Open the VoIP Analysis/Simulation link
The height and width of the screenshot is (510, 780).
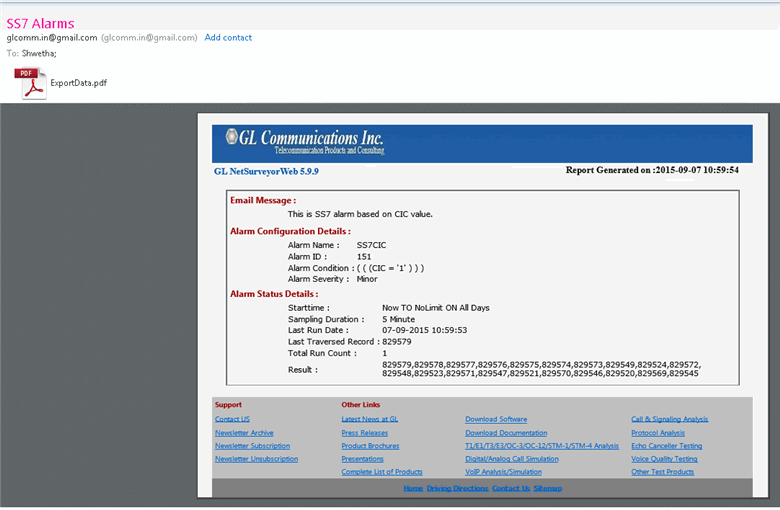tap(503, 472)
